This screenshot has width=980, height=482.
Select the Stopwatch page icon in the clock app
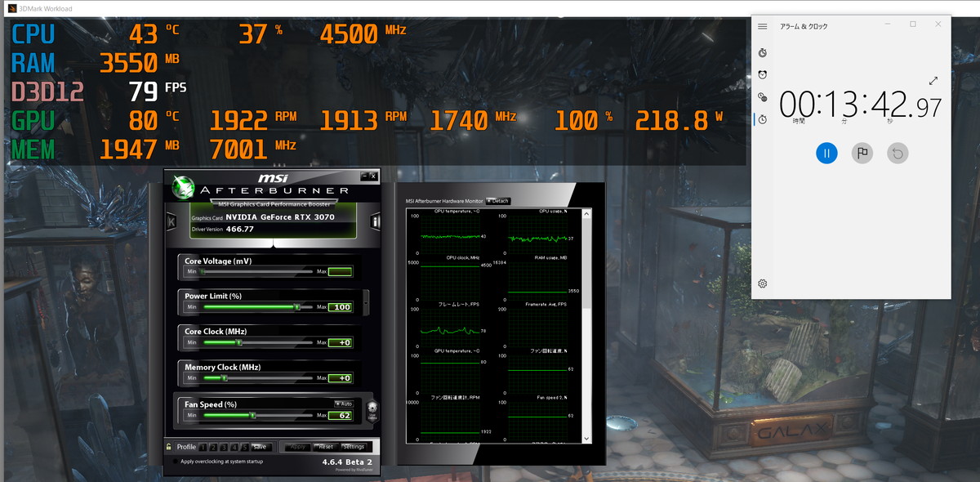click(x=762, y=119)
